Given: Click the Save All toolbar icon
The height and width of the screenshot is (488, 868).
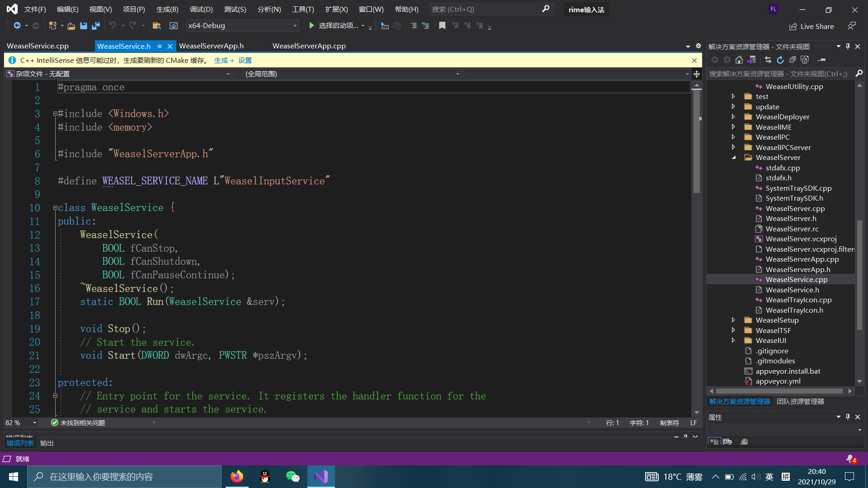Looking at the screenshot, I should pyautogui.click(x=96, y=26).
